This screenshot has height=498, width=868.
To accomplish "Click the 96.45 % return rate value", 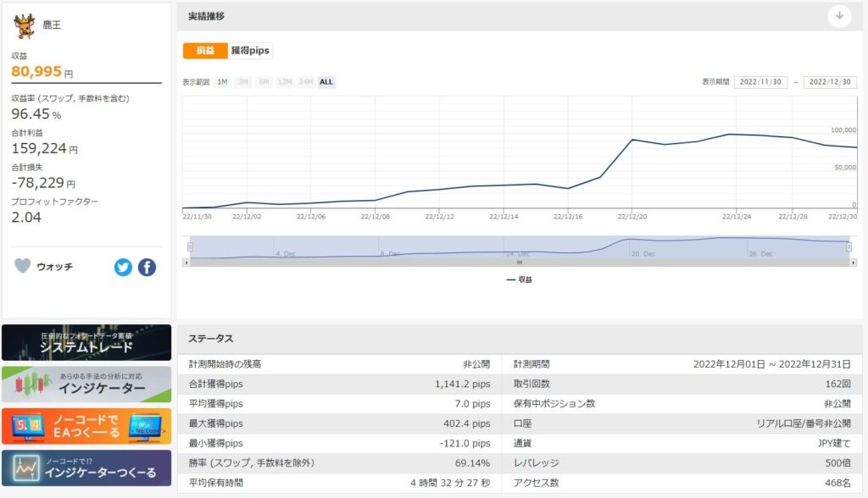I will point(36,114).
